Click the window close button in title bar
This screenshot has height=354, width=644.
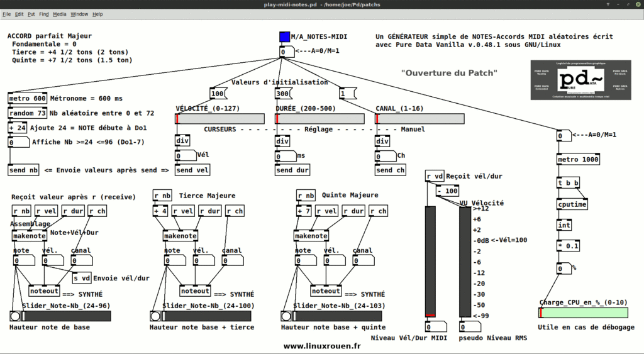639,4
